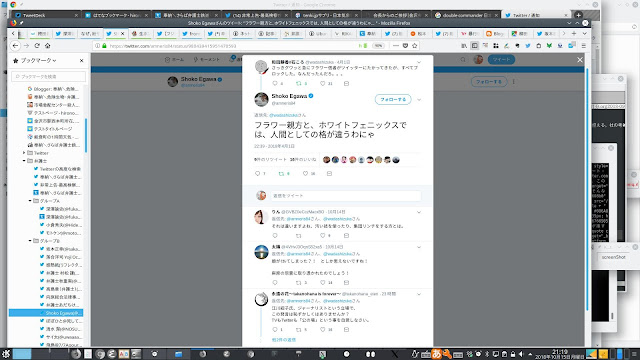Viewport: 640px width, 360px height.
Task: Click the reply tweet text box
Action: pos(346,196)
